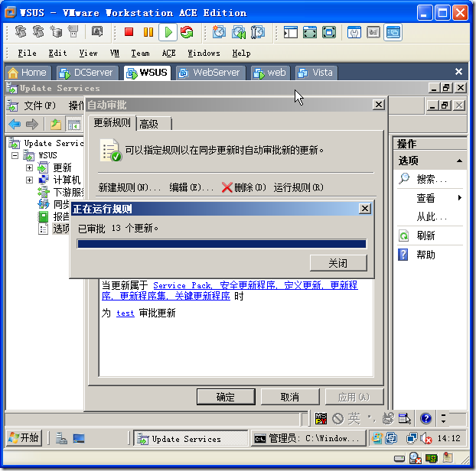Image resolution: width=476 pixels, height=471 pixels.
Task: Click the 取消 button
Action: point(290,397)
